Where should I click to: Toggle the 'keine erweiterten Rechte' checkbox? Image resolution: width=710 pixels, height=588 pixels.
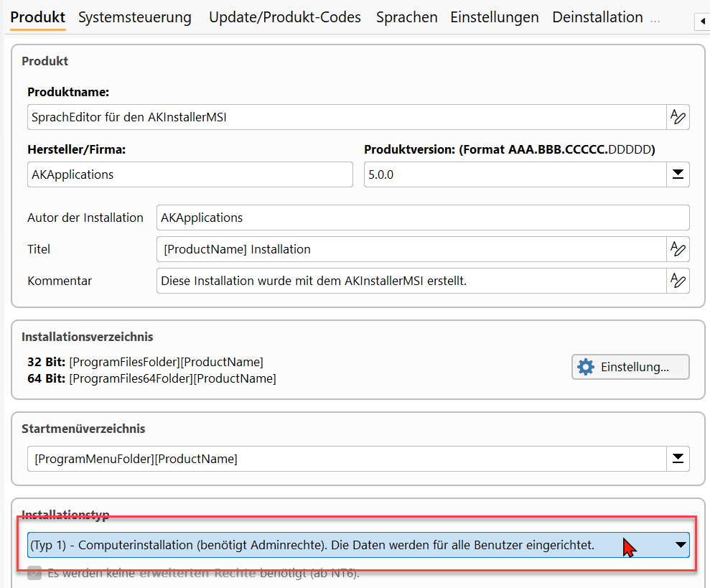coord(34,573)
